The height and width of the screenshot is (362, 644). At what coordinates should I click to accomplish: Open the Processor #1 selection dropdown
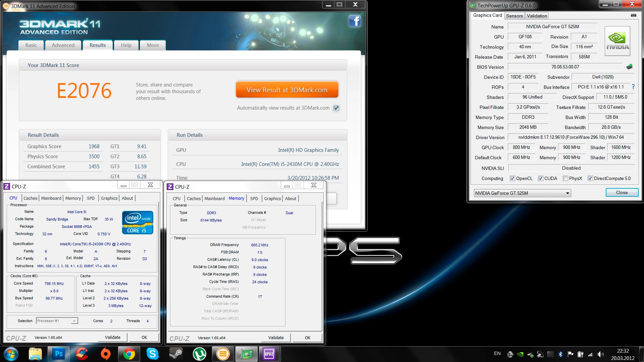pyautogui.click(x=57, y=321)
